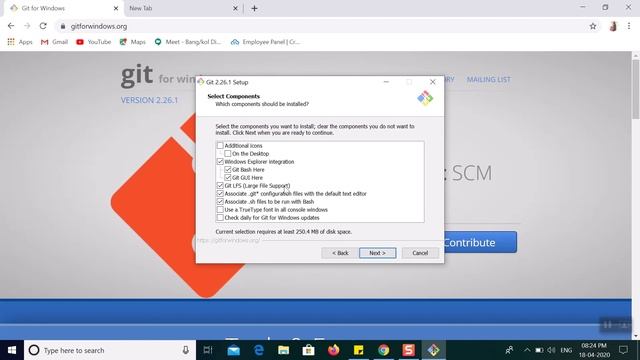Launch Firefox from taskbar
The image size is (640, 360).
(333, 350)
